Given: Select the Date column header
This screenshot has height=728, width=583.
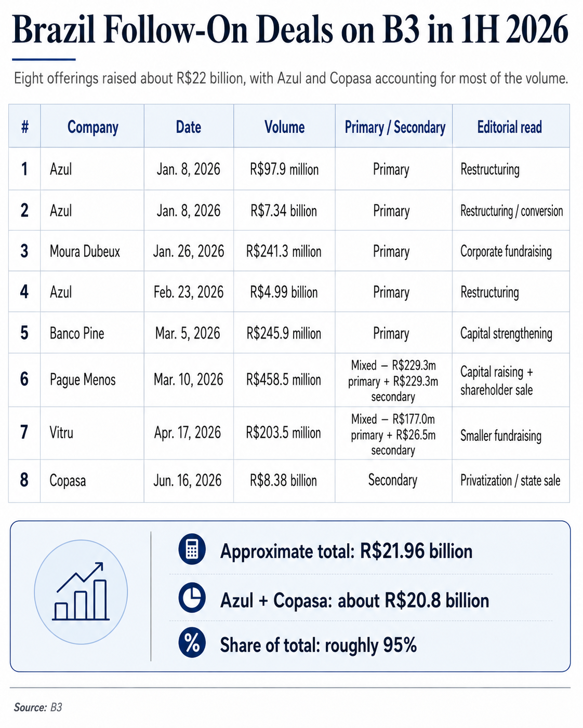Looking at the screenshot, I should coord(188,127).
